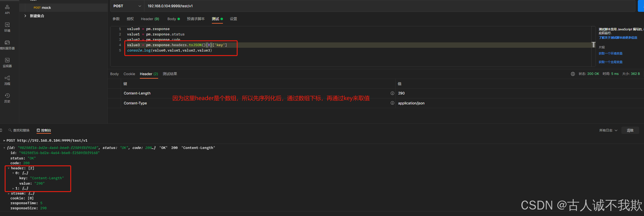Collapse the header item 0 node
Viewport: 644px width, 216px height.
pos(13,173)
